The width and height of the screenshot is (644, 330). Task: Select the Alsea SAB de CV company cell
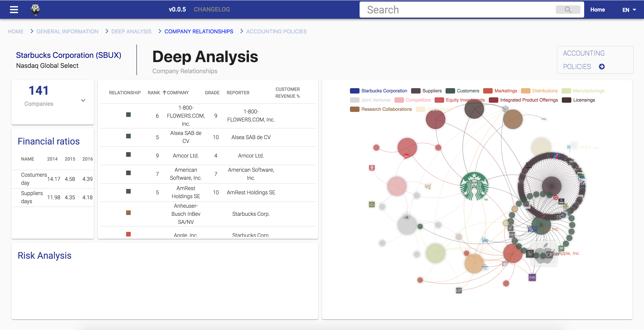coord(186,137)
